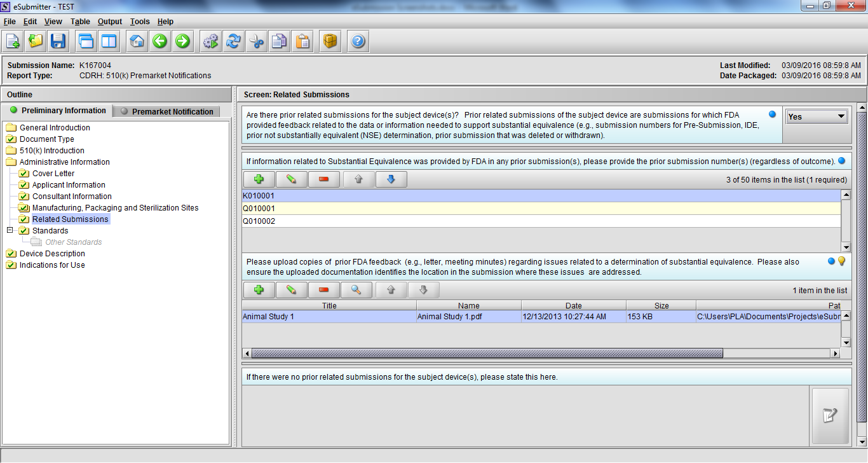868x463 pixels.
Task: Remove selected submission number with red minus
Action: point(324,180)
